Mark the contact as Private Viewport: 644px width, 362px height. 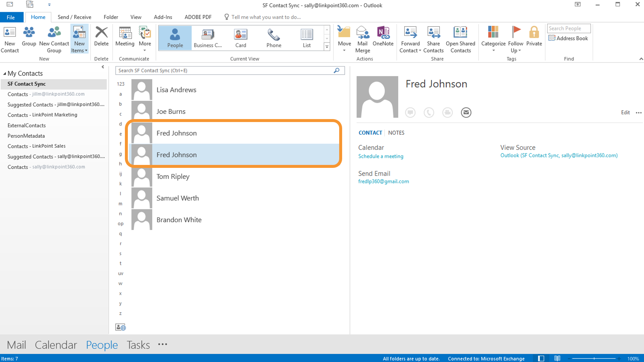pyautogui.click(x=534, y=36)
